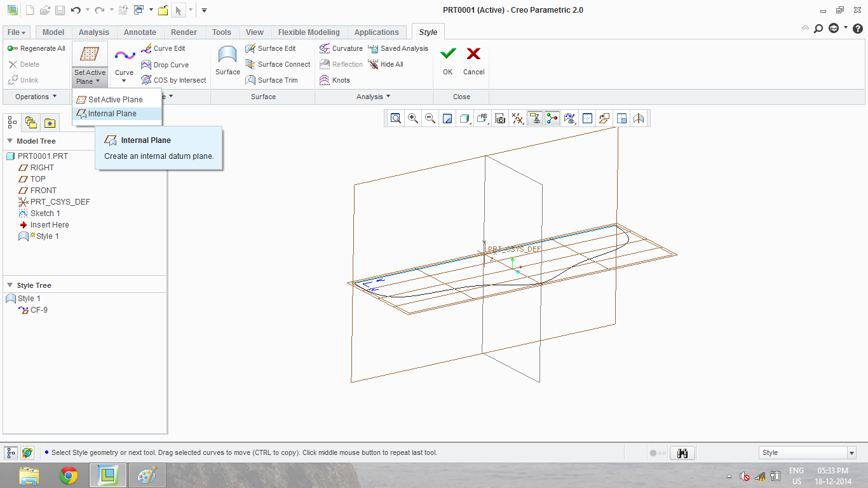The width and height of the screenshot is (868, 488).
Task: Click the Surface Connect tool
Action: click(x=278, y=64)
